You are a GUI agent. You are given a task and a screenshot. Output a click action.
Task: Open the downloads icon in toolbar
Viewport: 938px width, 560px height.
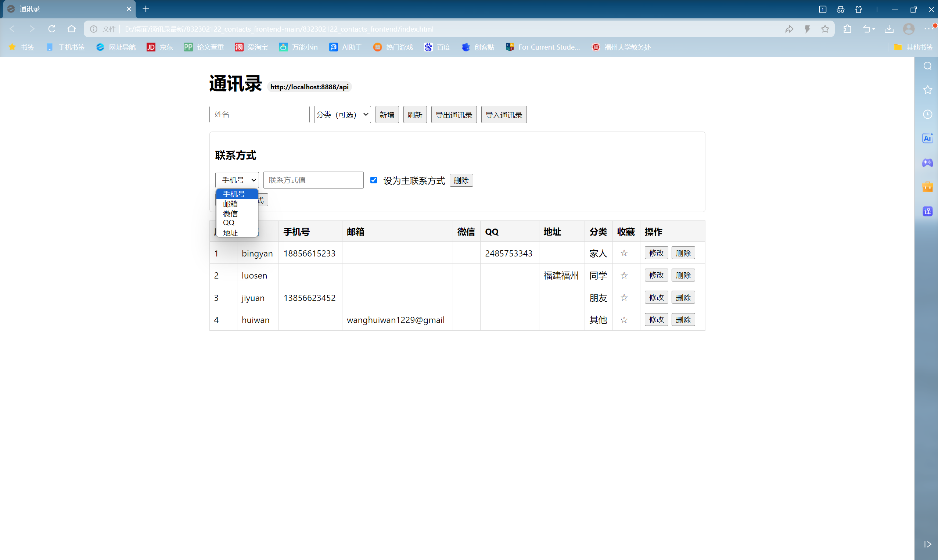click(889, 29)
